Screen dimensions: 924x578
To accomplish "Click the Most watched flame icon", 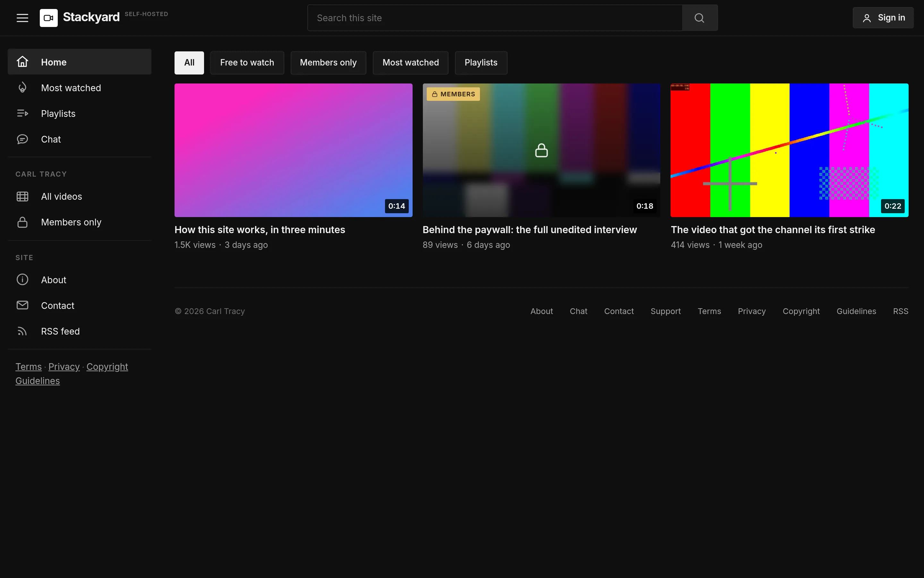I will (x=22, y=88).
